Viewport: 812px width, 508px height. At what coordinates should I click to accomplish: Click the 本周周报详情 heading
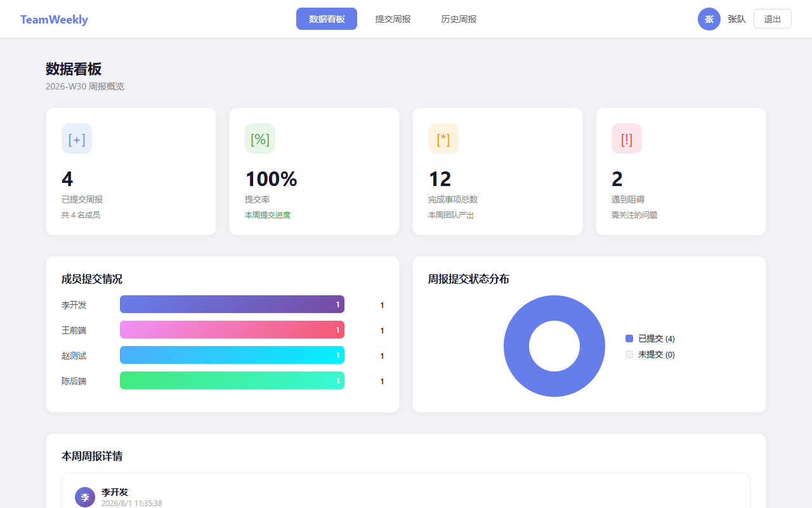(x=92, y=456)
